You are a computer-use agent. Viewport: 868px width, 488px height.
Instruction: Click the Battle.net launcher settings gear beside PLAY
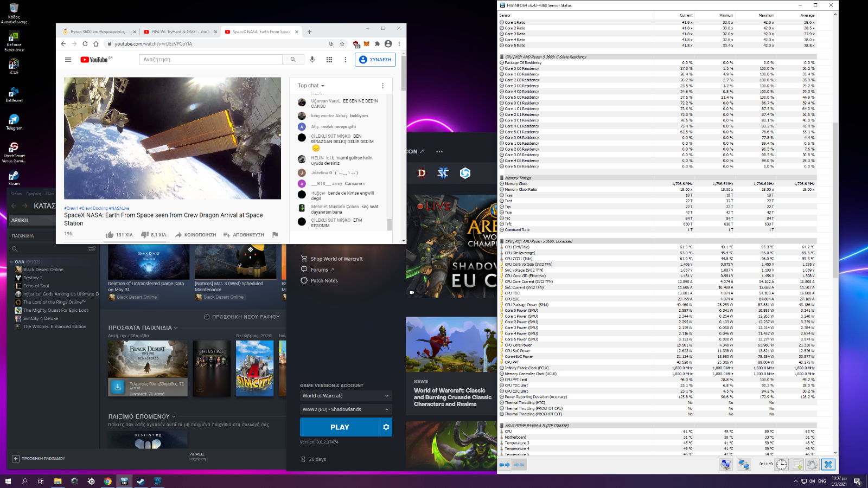[386, 427]
